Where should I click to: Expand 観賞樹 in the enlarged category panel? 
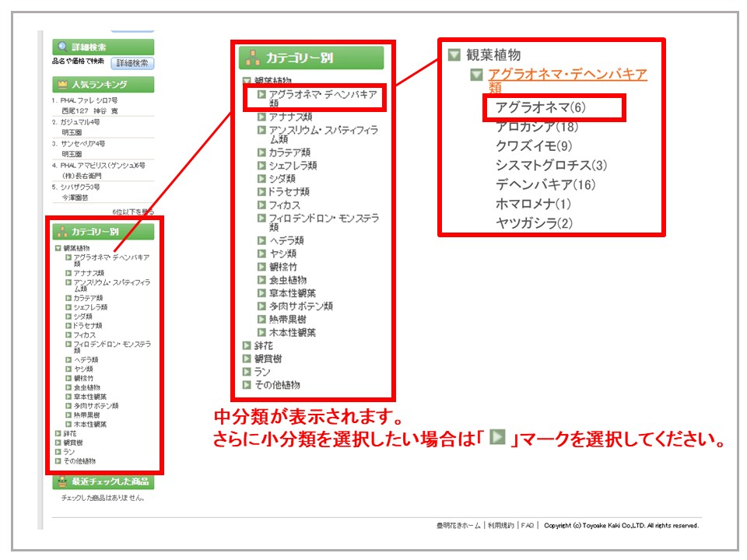pos(247,359)
